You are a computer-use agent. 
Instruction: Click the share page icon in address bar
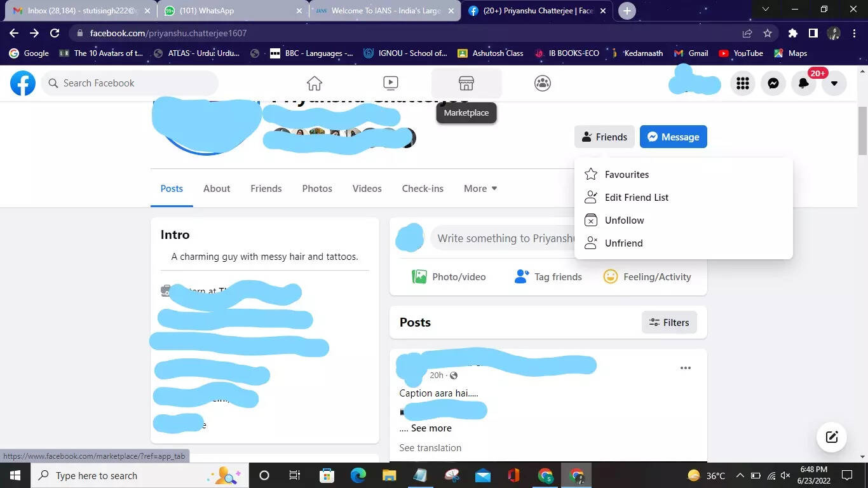click(x=747, y=33)
